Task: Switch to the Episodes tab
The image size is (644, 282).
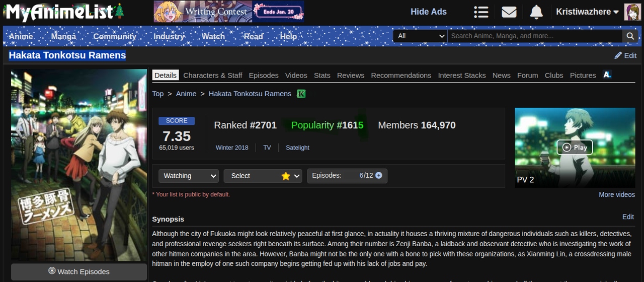Action: point(264,75)
